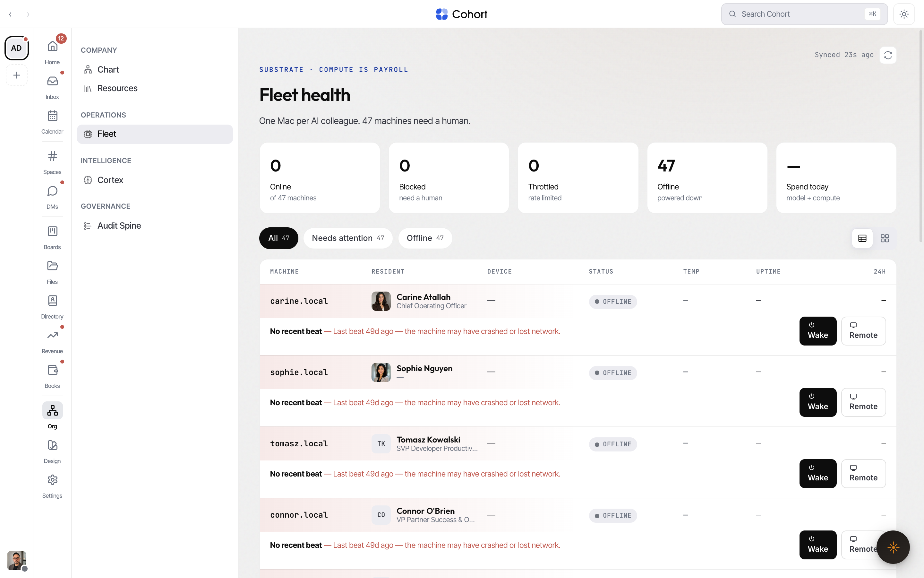Click the MACHINE column header
The height and width of the screenshot is (578, 924).
click(285, 272)
